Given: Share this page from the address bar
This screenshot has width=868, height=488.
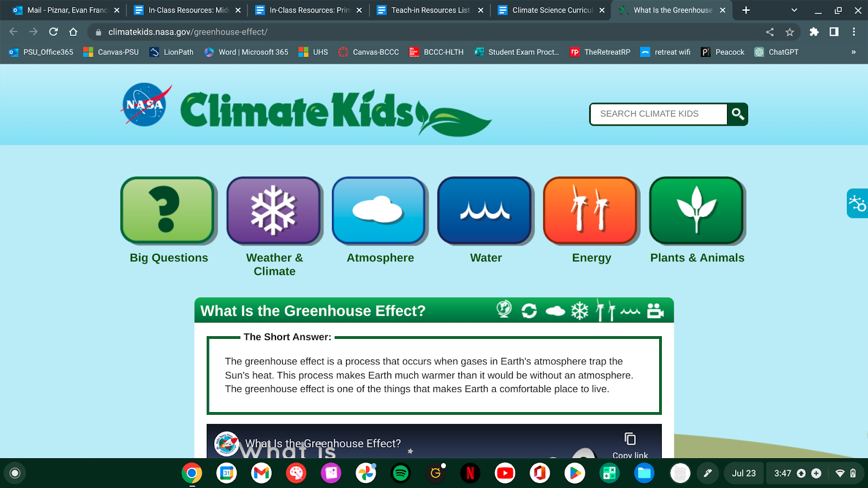Looking at the screenshot, I should coord(770,32).
